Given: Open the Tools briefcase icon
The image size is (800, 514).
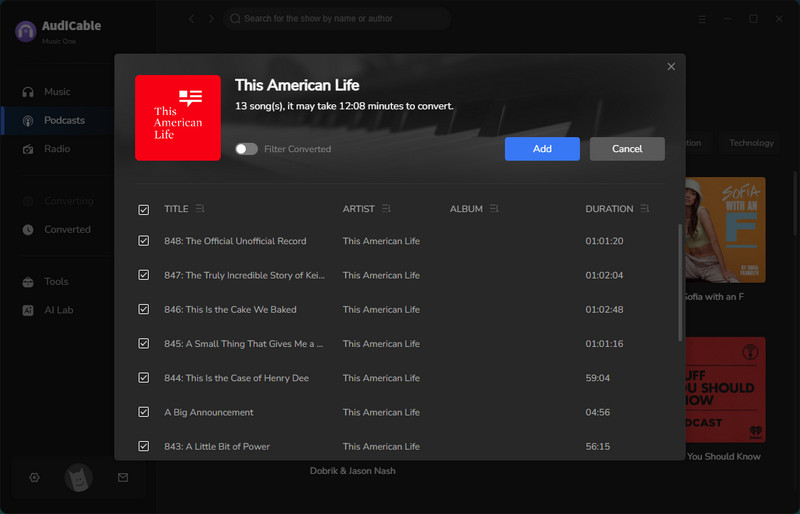Looking at the screenshot, I should (x=28, y=282).
